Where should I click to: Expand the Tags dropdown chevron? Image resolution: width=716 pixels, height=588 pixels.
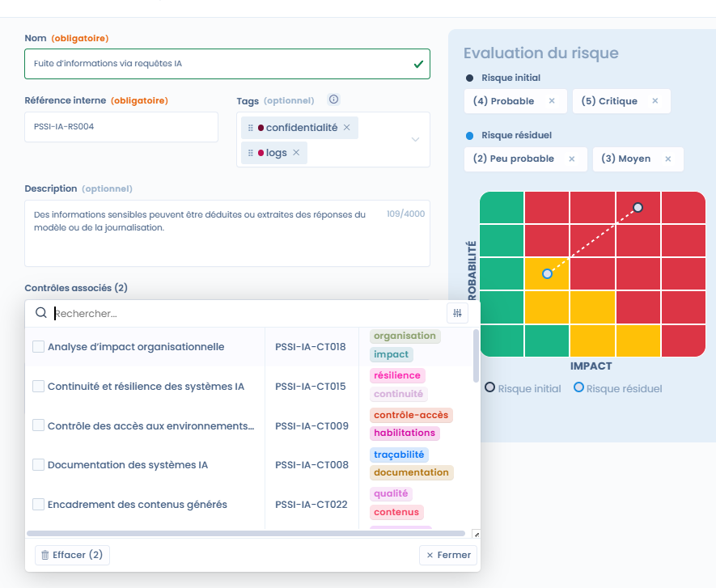pos(415,139)
